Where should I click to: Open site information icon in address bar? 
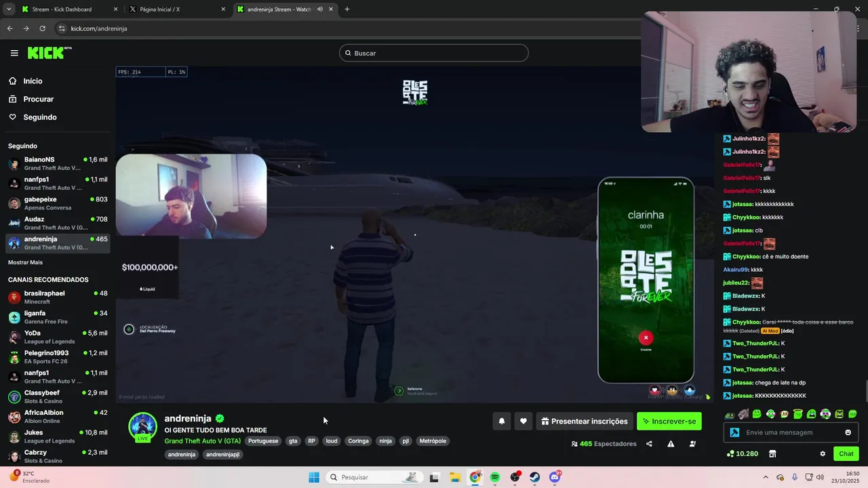(x=62, y=28)
